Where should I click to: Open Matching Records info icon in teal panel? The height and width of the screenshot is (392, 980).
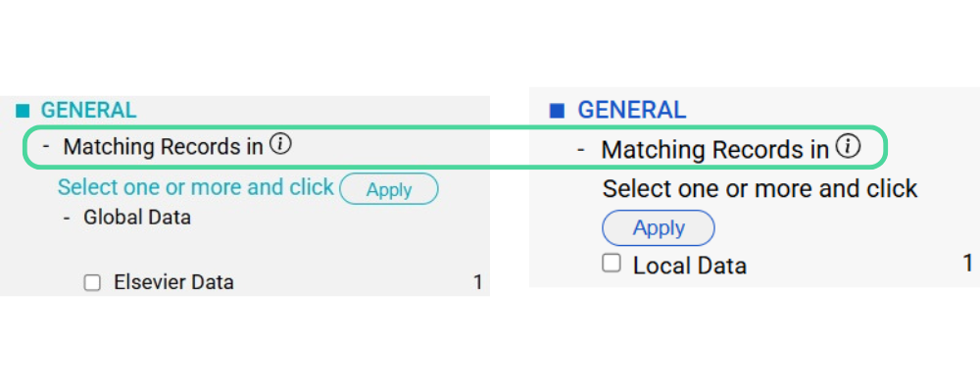280,145
